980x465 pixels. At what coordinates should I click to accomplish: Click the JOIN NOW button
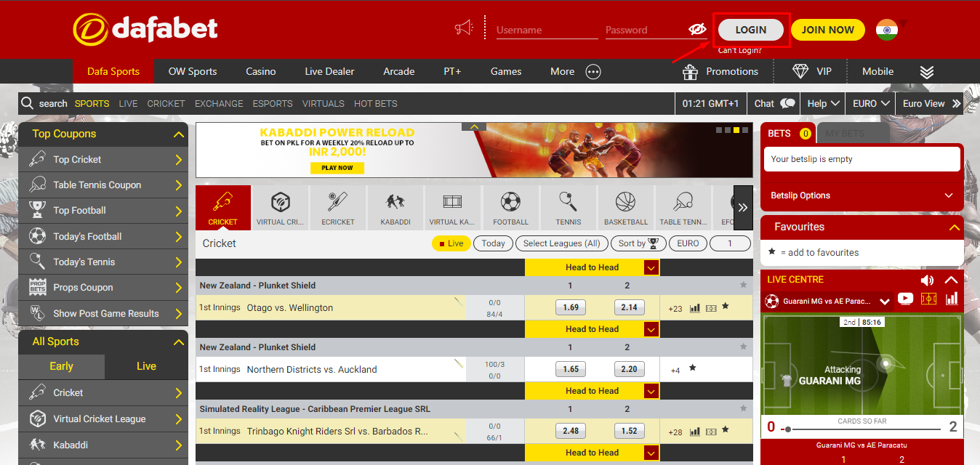(827, 30)
